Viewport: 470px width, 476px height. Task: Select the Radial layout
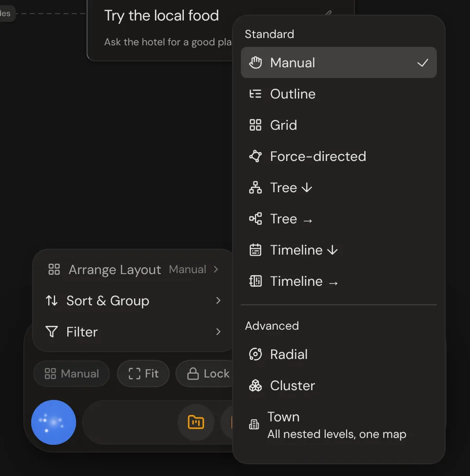pyautogui.click(x=339, y=354)
